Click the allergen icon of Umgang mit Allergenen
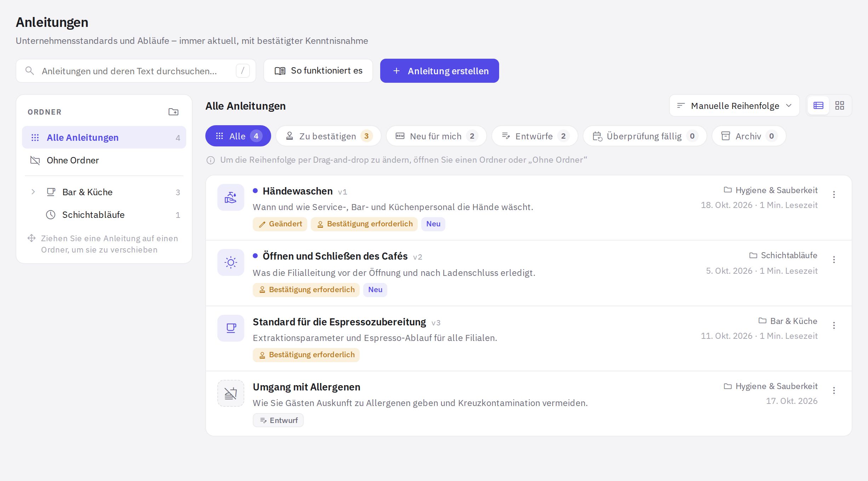868x481 pixels. [x=230, y=393]
